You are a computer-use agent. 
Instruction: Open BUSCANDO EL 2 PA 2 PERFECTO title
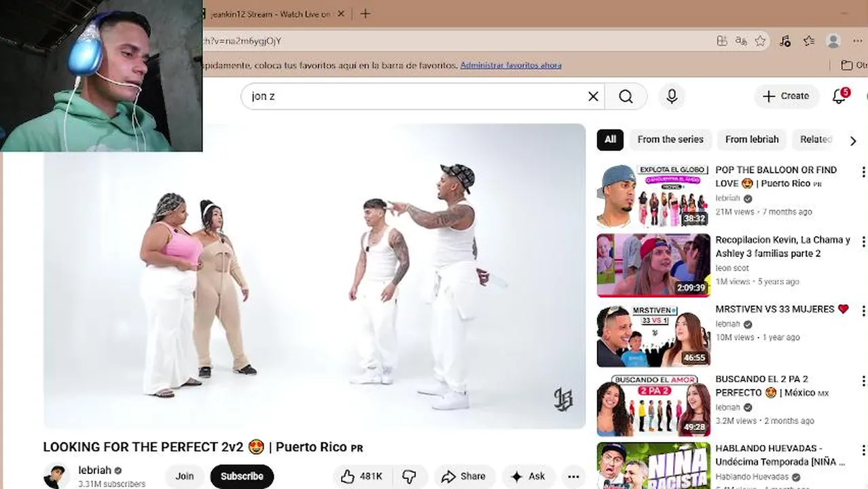(x=772, y=386)
